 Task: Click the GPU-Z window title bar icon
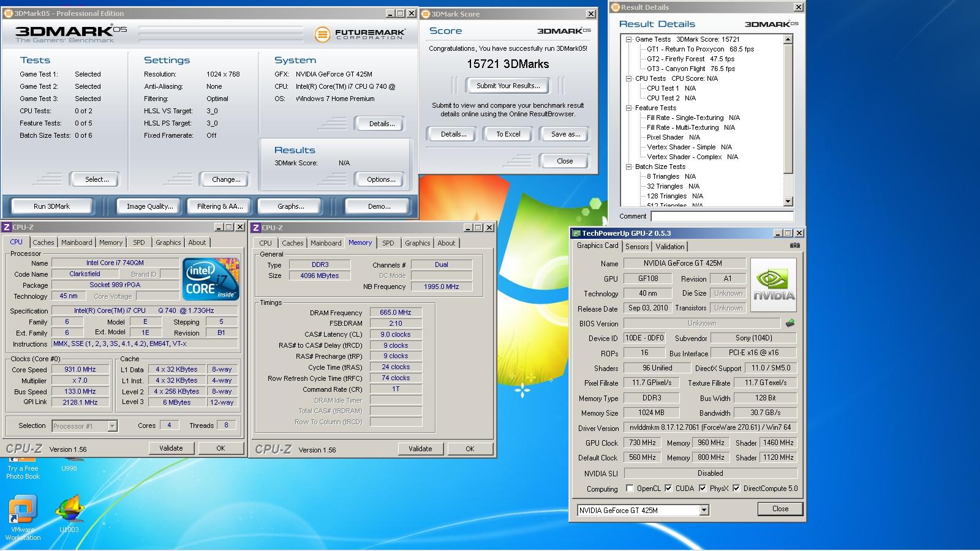point(576,233)
